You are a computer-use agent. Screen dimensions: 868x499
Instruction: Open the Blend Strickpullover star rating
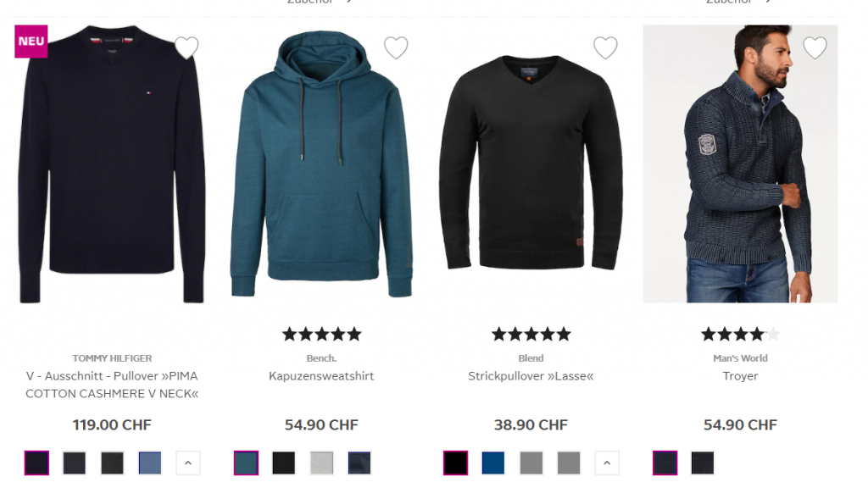[531, 334]
